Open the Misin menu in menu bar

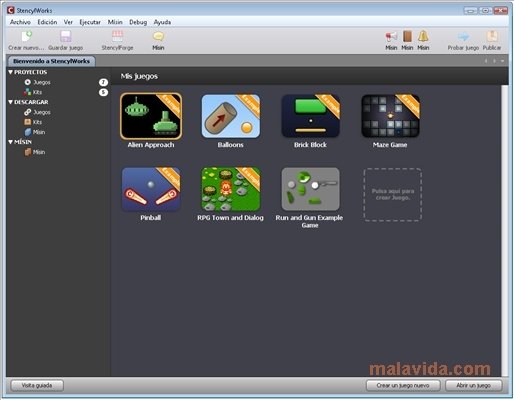coord(115,22)
